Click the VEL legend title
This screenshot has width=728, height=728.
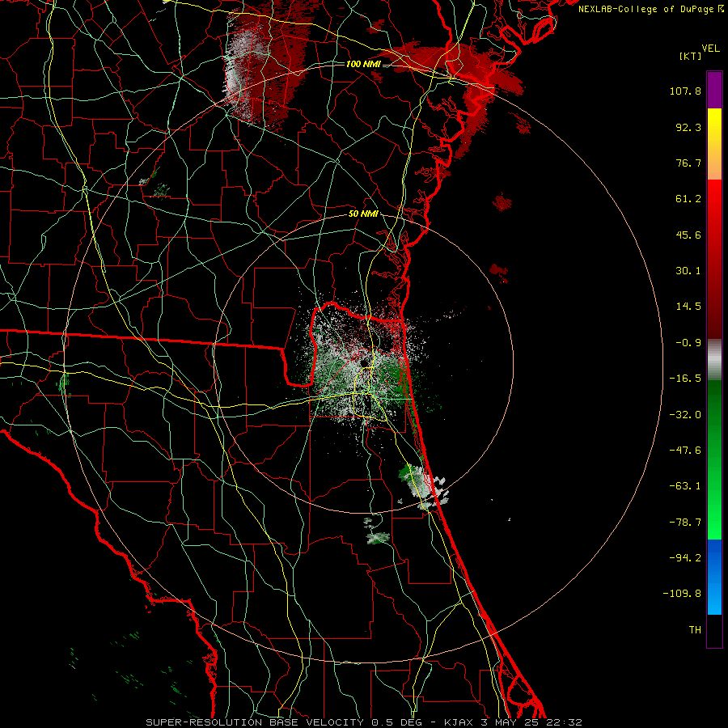711,49
